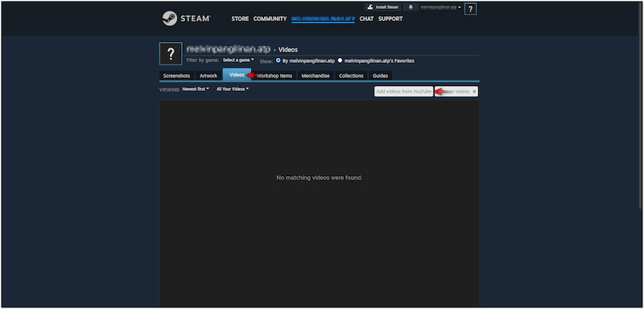Switch to the Guides tab
The height and width of the screenshot is (309, 644).
pyautogui.click(x=380, y=76)
